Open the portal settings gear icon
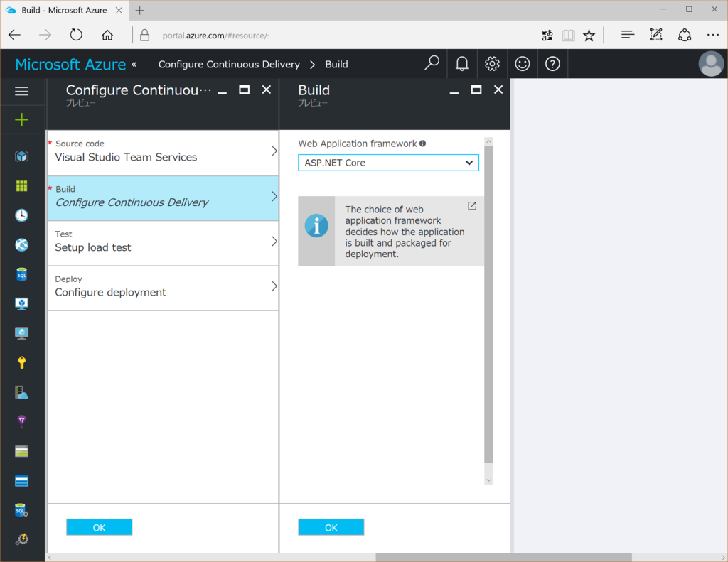 coord(492,63)
